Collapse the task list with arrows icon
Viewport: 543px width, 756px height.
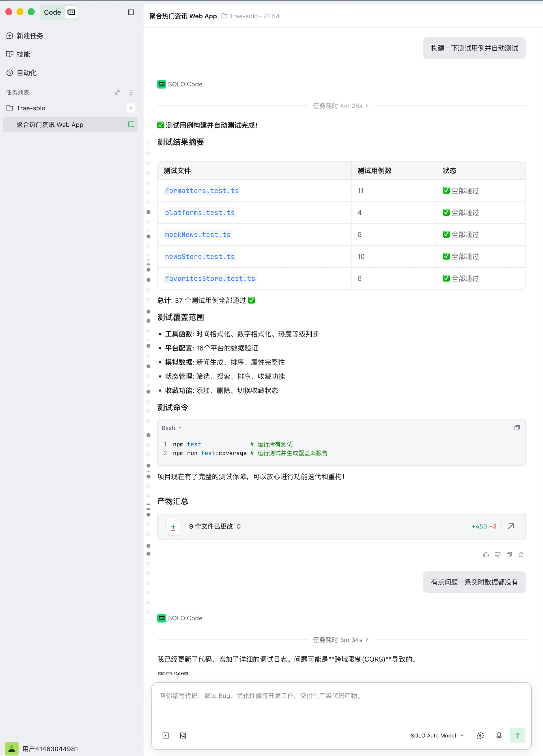pos(117,92)
